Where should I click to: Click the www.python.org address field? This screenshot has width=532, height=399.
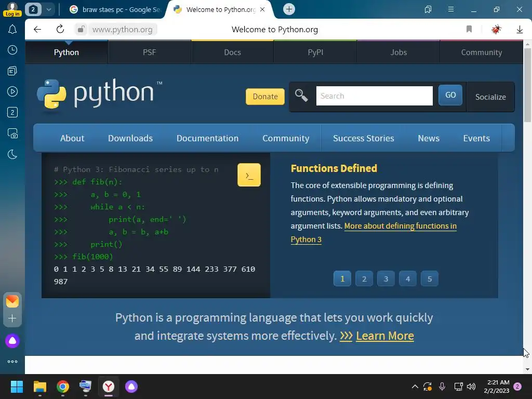tap(123, 30)
